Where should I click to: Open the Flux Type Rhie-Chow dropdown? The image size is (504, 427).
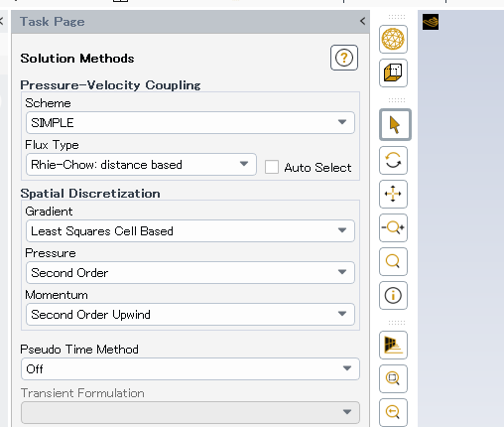(141, 164)
